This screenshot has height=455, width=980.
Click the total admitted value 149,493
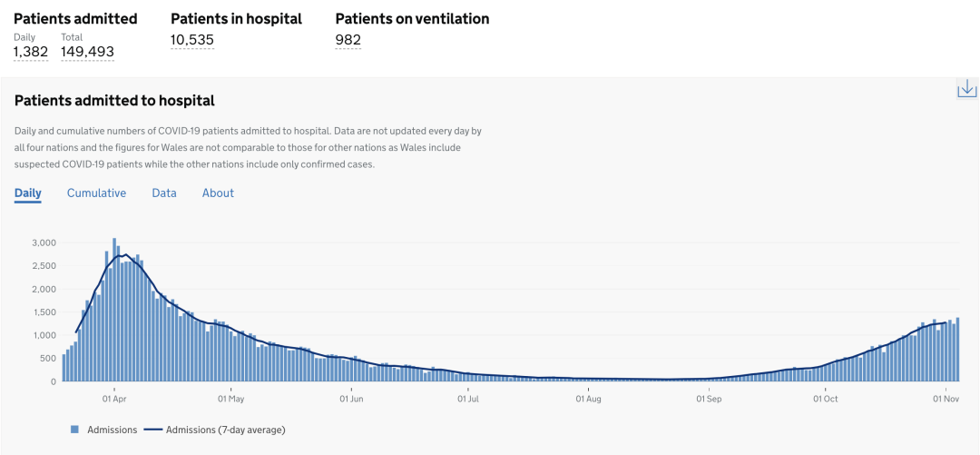pyautogui.click(x=87, y=52)
